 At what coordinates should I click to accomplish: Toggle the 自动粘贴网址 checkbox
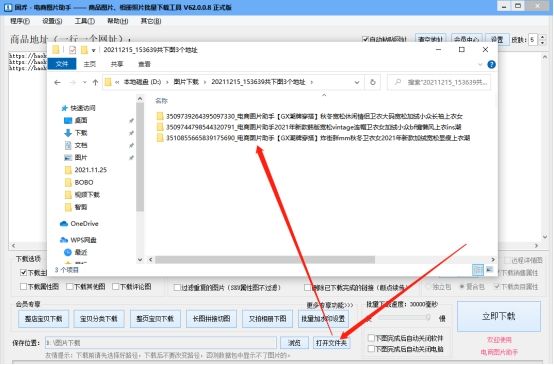point(365,39)
